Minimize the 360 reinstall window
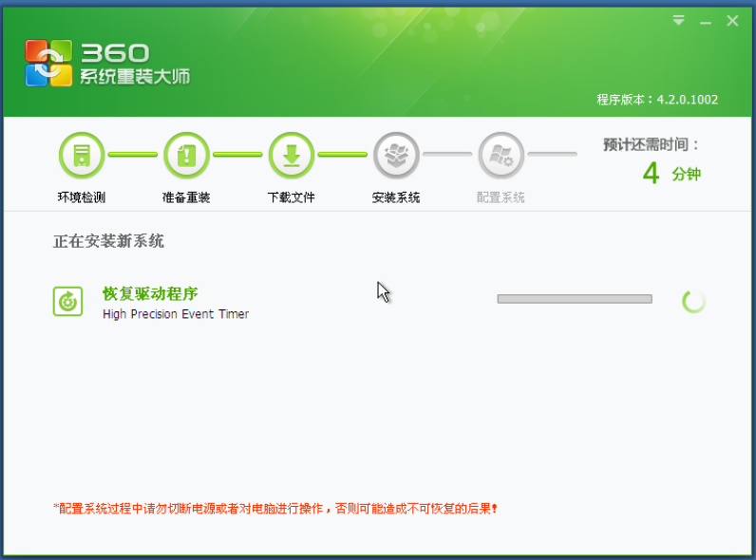Image resolution: width=756 pixels, height=560 pixels. coord(705,21)
